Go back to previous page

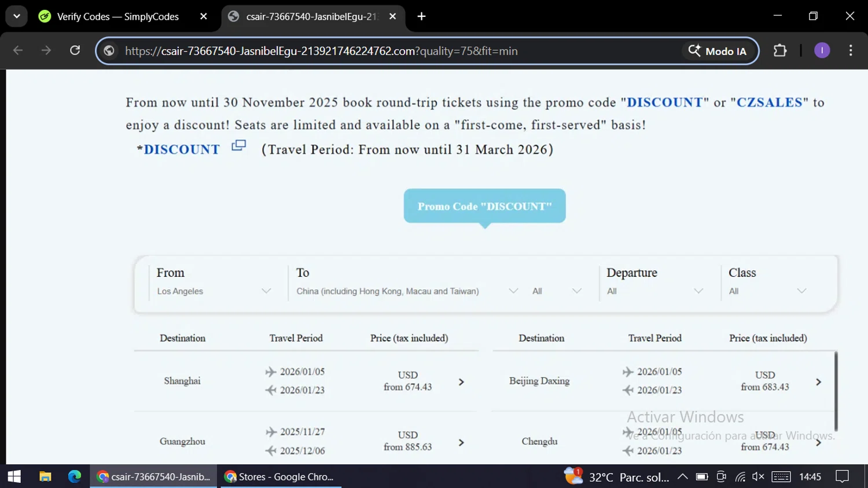(x=18, y=50)
